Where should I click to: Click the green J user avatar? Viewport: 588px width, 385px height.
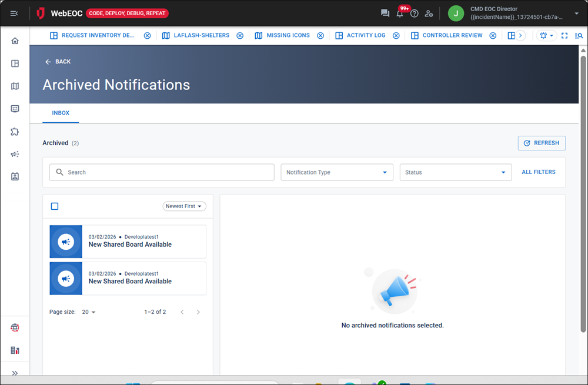coord(456,14)
